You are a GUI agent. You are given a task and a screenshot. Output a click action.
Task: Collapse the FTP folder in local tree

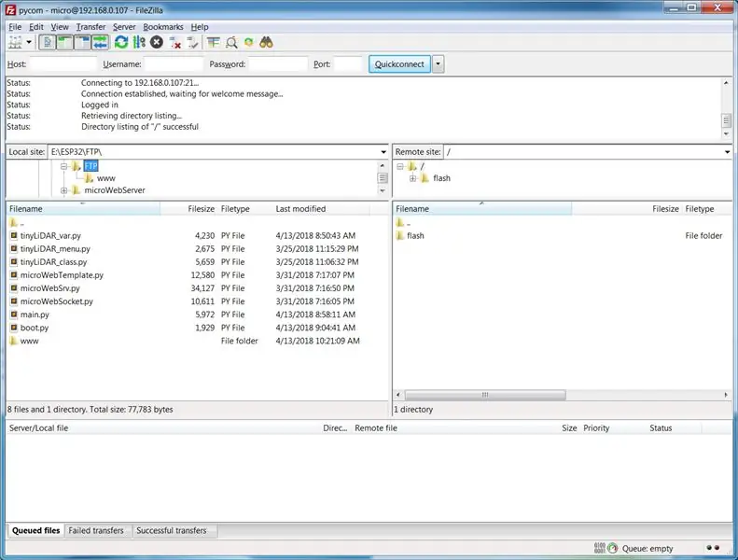tap(63, 166)
